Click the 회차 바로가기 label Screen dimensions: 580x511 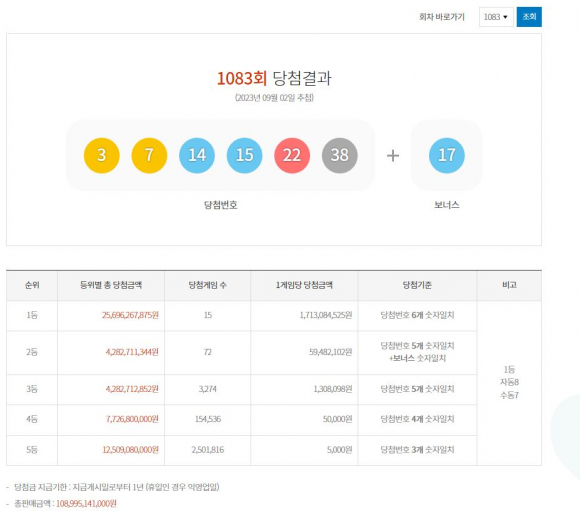[442, 17]
